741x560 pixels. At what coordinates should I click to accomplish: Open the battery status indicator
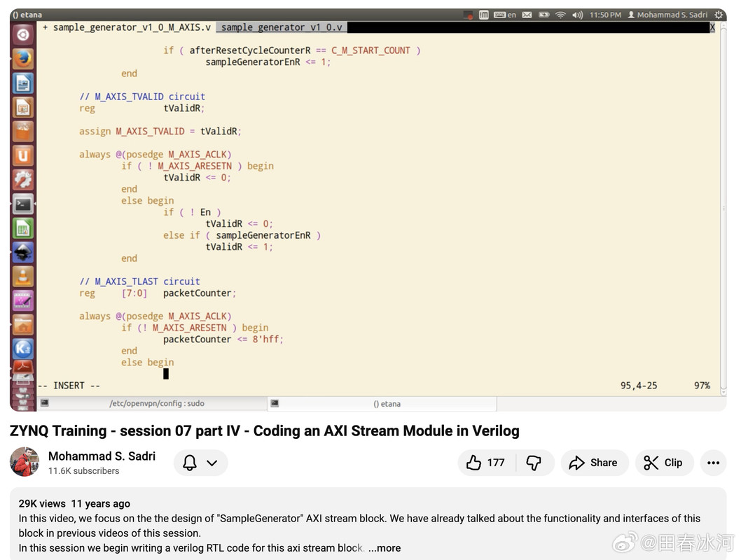coord(544,15)
